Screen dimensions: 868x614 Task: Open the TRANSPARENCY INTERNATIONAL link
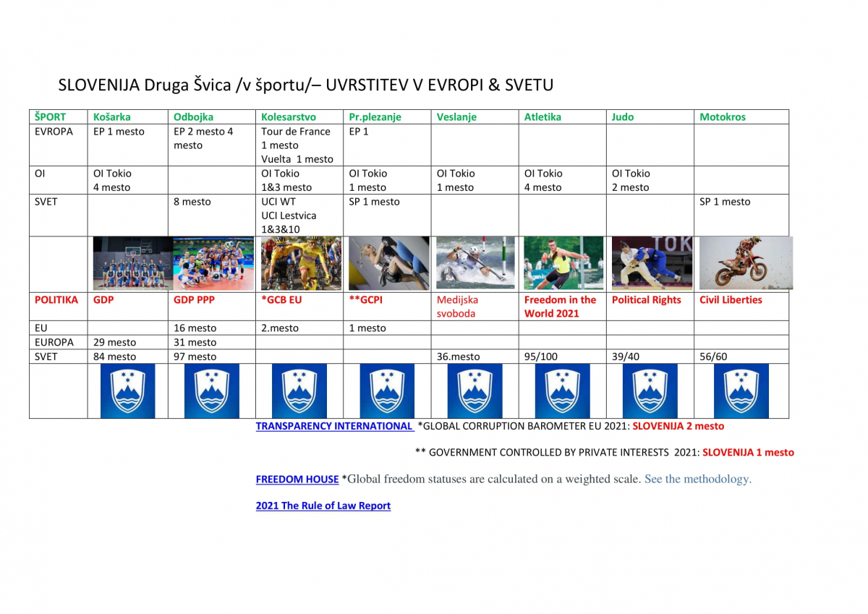point(334,426)
